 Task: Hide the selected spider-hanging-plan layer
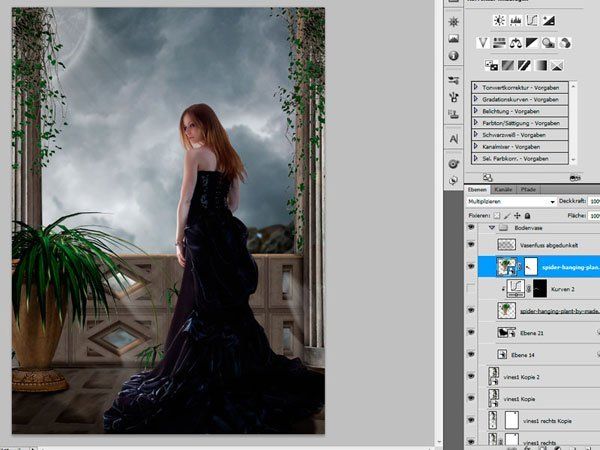(471, 266)
